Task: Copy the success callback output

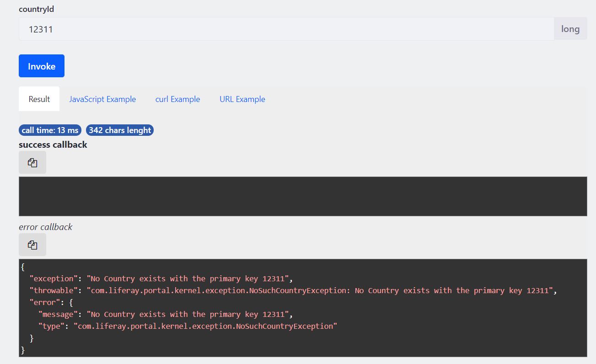Action: click(x=32, y=162)
